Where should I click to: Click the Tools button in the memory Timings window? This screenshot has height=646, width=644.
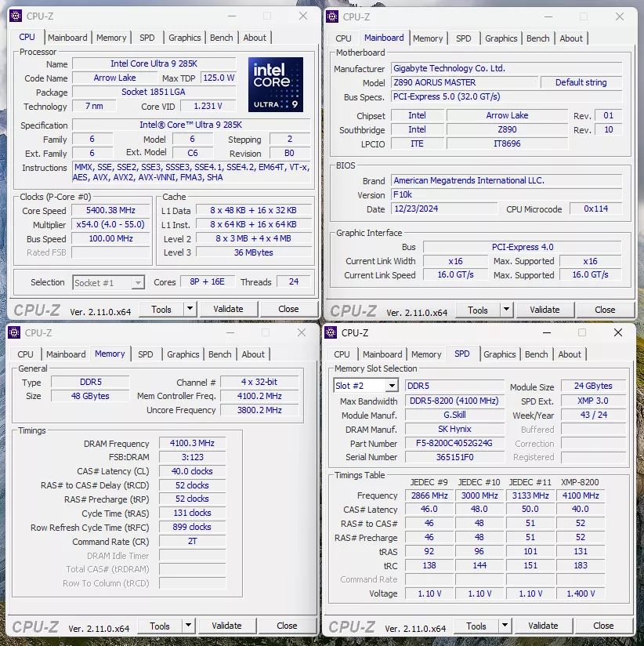(x=159, y=626)
